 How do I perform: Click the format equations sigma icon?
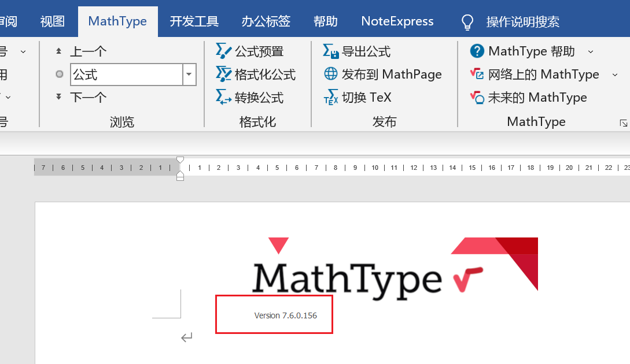[x=223, y=74]
